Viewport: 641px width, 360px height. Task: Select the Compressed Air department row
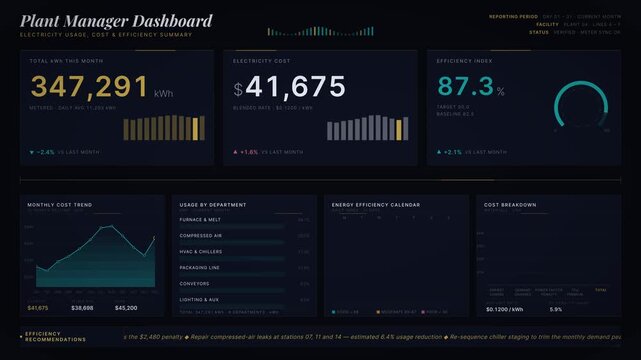(x=244, y=238)
